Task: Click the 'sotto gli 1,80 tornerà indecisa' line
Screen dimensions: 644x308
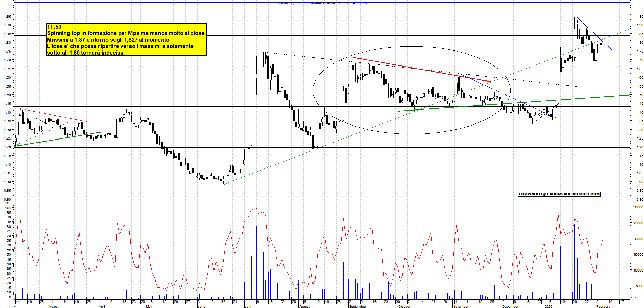Action: pos(86,53)
